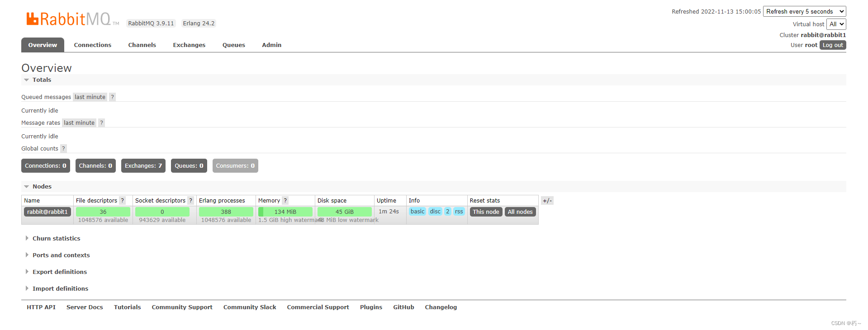Open the Virtual host dropdown
The image size is (868, 330).
[836, 24]
